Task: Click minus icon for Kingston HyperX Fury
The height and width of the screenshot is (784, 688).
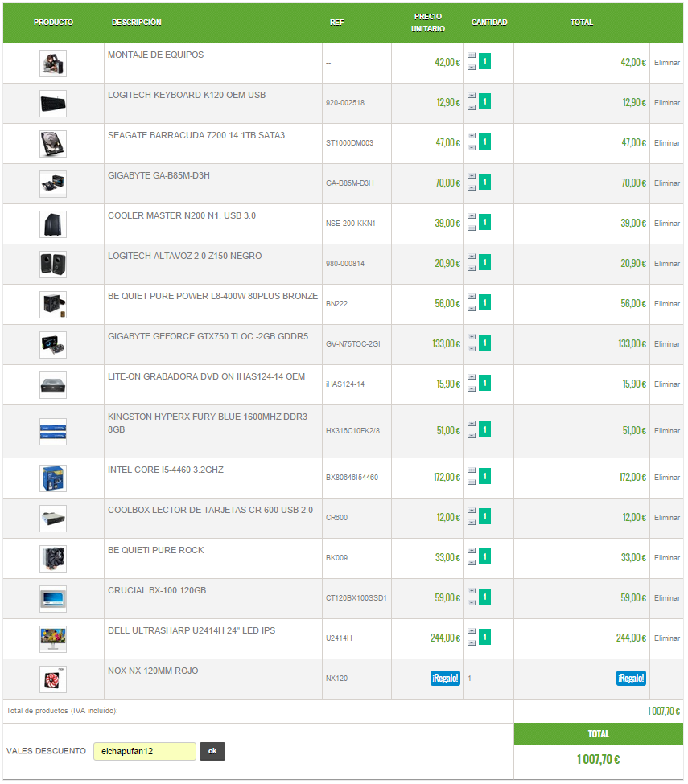Action: [x=472, y=436]
